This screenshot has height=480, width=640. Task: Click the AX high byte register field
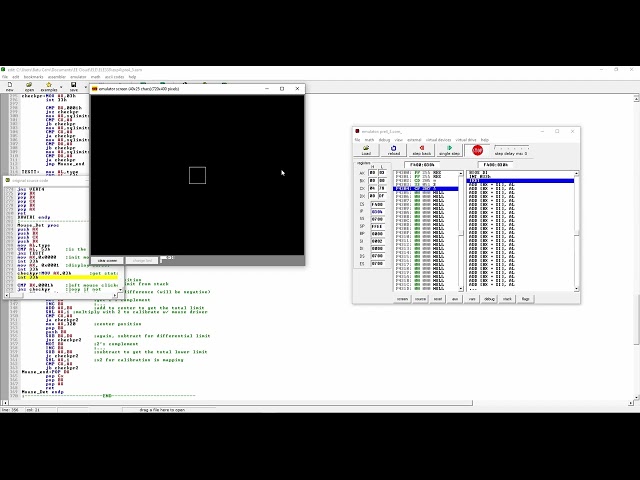373,173
